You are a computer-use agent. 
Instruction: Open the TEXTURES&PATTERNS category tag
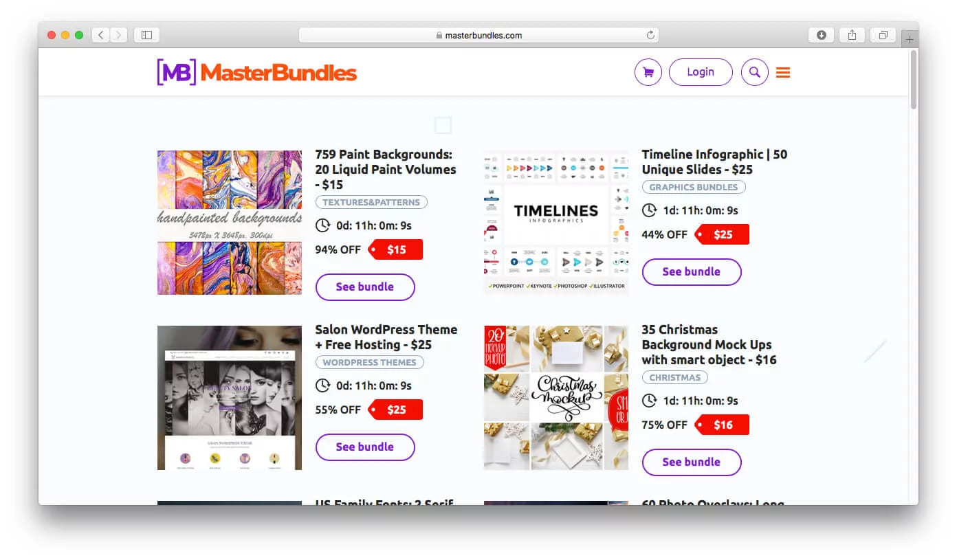coord(371,202)
